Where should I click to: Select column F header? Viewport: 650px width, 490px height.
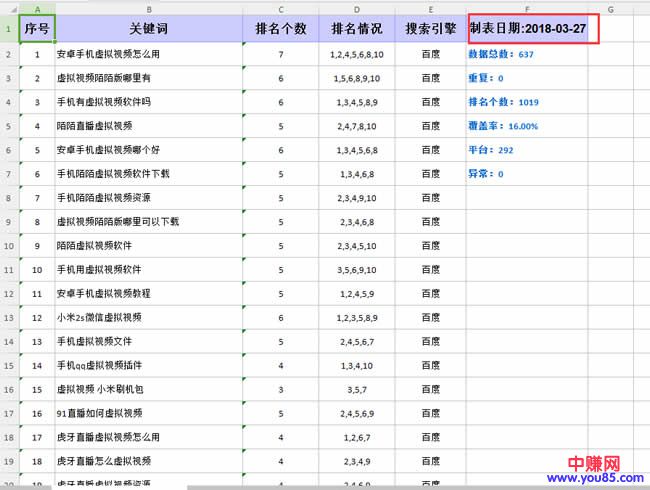coord(527,8)
